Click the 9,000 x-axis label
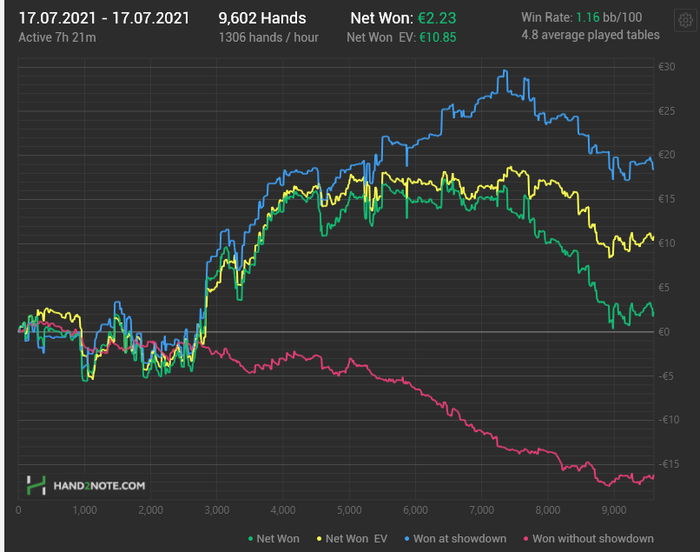The image size is (700, 552). point(614,510)
